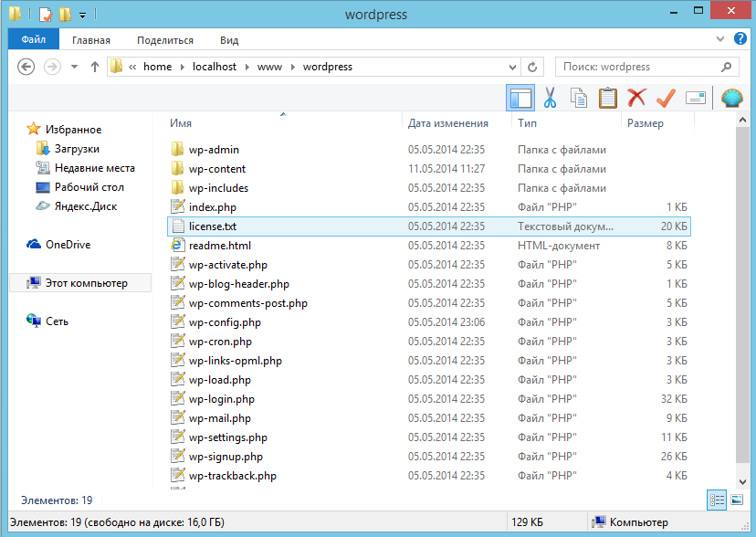Expand the arrow after localhost breadcrumb
The height and width of the screenshot is (537, 756).
247,67
